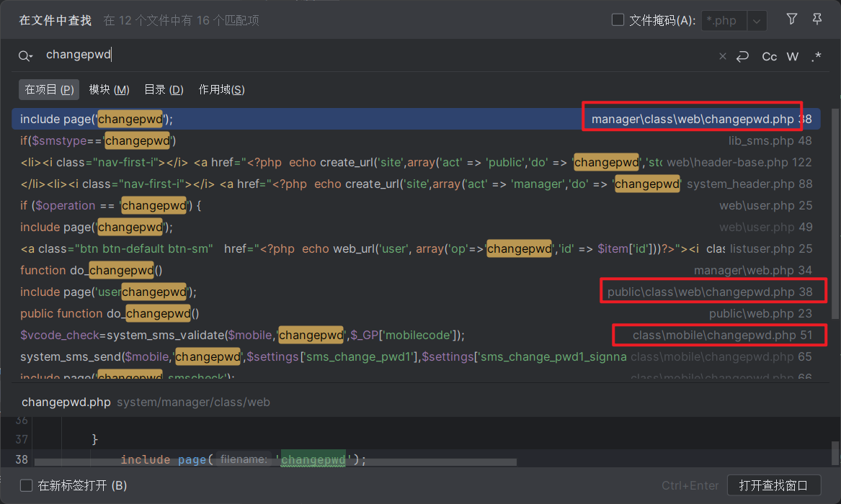This screenshot has height=504, width=841.
Task: Select the 在项目 (P) scope tab
Action: click(49, 89)
